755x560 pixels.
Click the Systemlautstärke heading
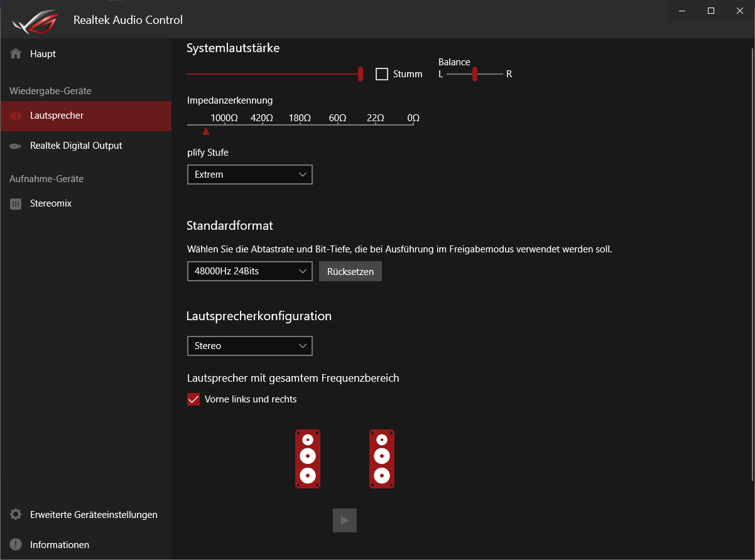click(x=233, y=48)
